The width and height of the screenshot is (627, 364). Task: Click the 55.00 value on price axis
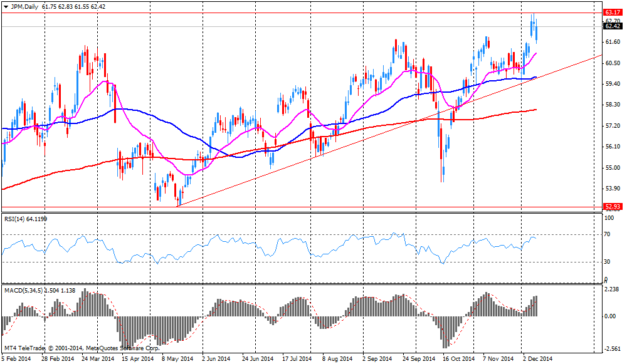pyautogui.click(x=611, y=168)
